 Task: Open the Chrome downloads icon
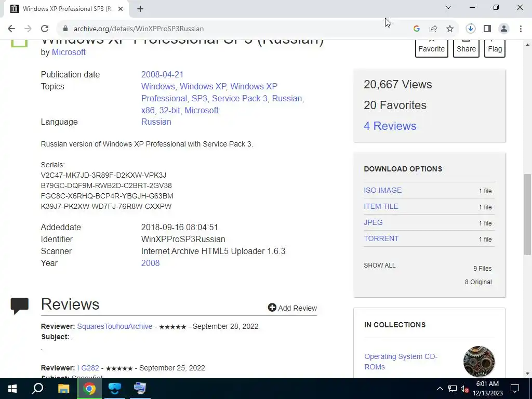[x=470, y=29]
